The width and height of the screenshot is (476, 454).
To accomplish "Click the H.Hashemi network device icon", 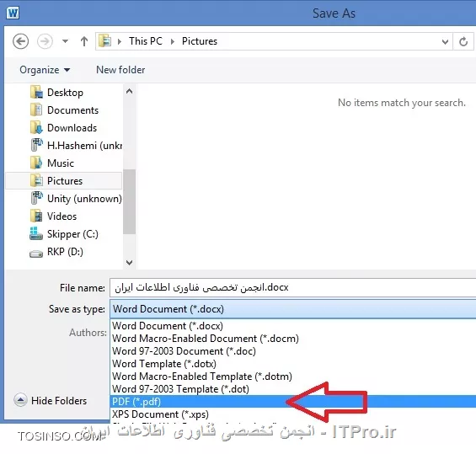I will click(x=37, y=145).
